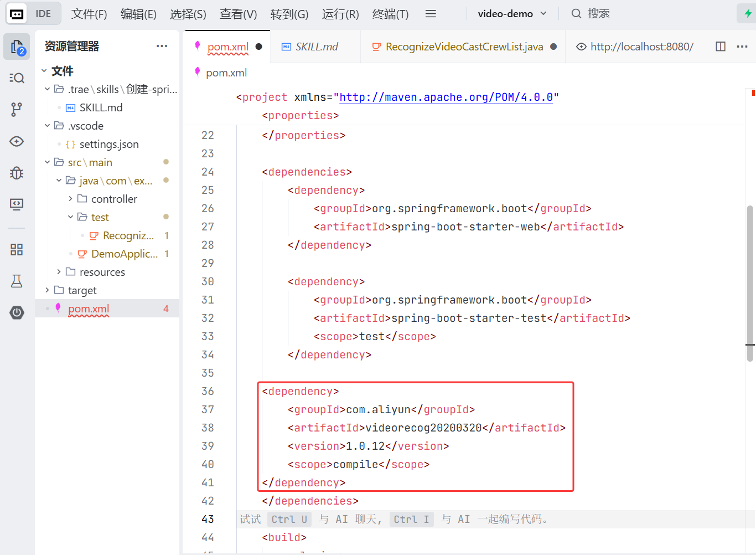Switch to the pom.xml editor tab
This screenshot has width=756, height=555.
[x=227, y=47]
